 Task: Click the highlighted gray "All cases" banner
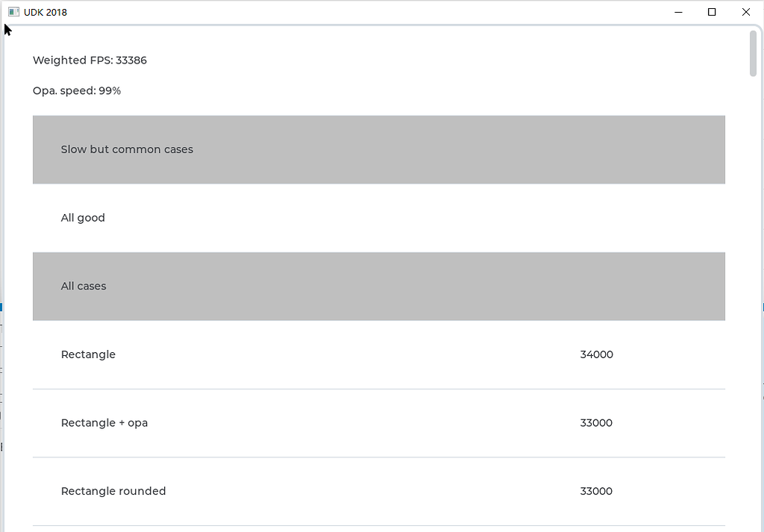point(379,286)
